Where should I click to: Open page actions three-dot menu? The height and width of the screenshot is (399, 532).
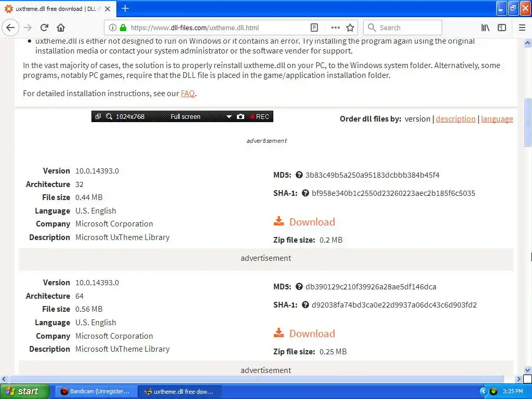[x=335, y=28]
